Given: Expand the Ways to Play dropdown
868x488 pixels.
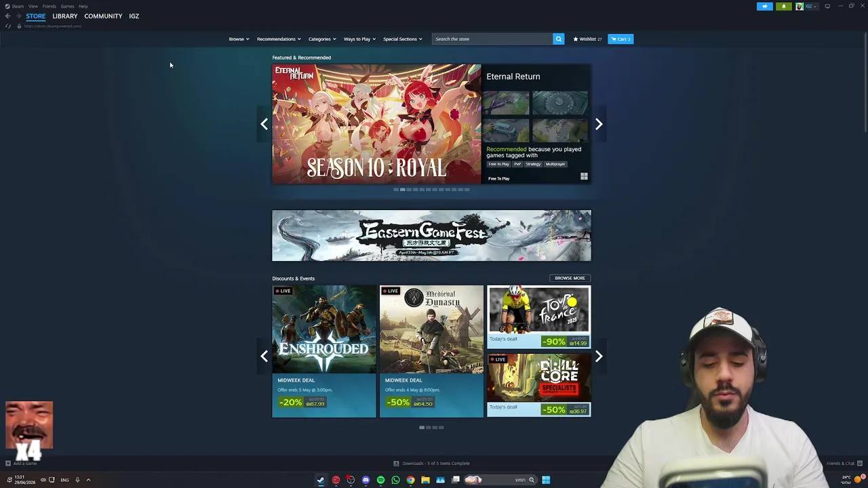Looking at the screenshot, I should point(359,39).
